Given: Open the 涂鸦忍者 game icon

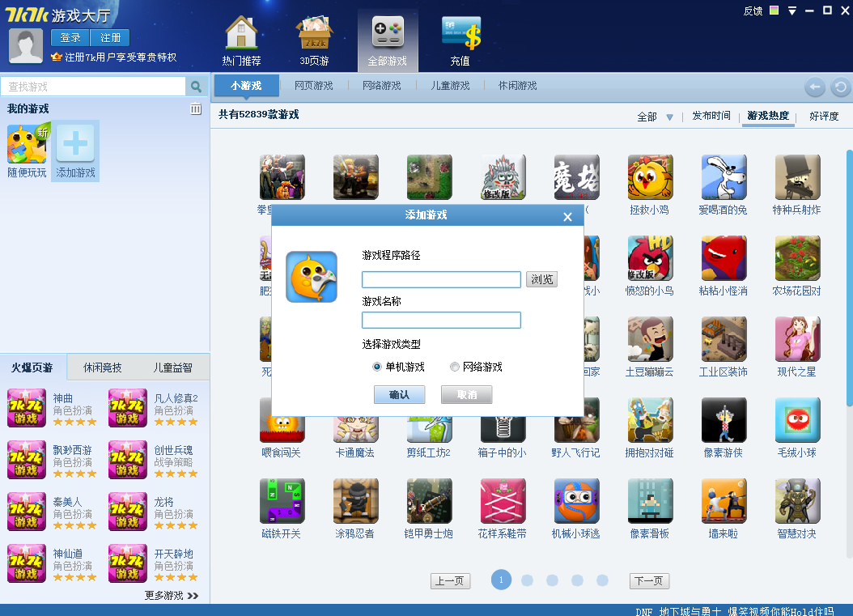Looking at the screenshot, I should (356, 500).
